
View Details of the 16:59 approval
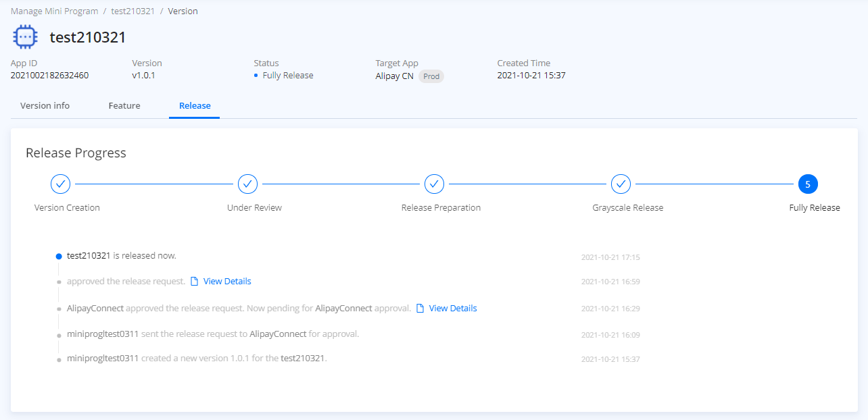[x=227, y=282]
